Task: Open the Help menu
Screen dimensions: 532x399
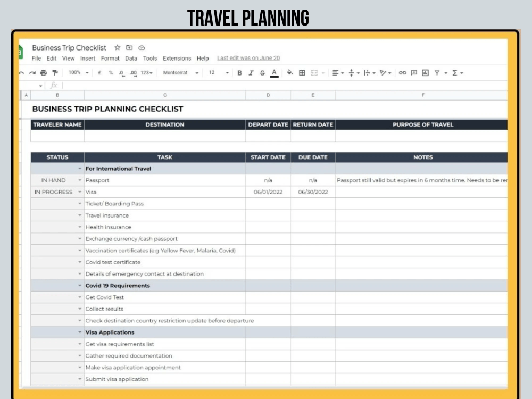Action: pos(203,59)
